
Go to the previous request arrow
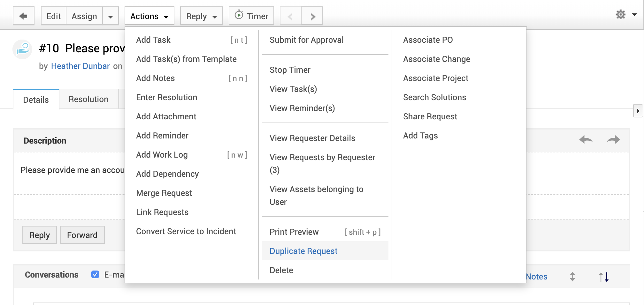tap(290, 16)
